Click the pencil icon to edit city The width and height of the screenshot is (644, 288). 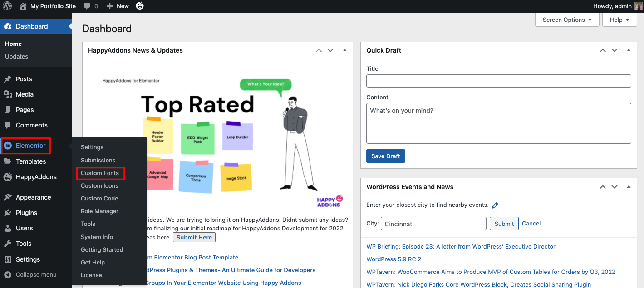click(x=495, y=205)
